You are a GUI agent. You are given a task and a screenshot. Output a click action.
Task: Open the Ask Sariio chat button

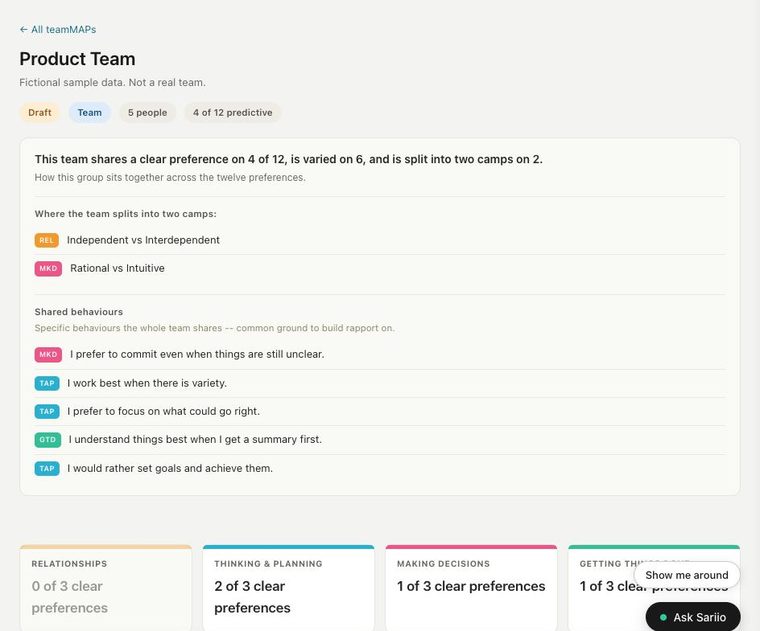[693, 617]
